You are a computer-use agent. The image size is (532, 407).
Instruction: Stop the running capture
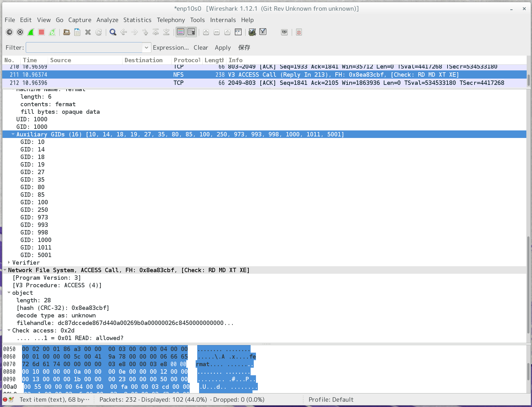coord(41,32)
